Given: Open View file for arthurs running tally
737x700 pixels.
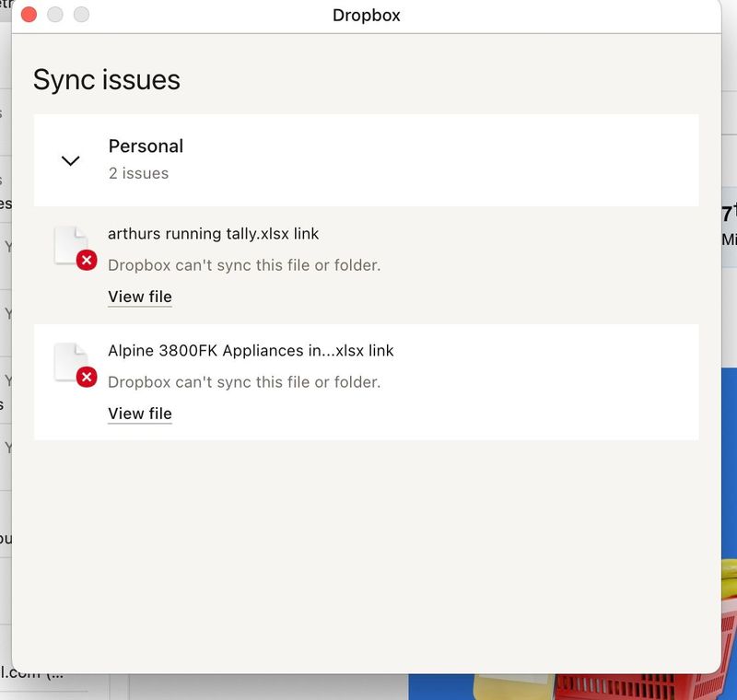Looking at the screenshot, I should [x=139, y=297].
